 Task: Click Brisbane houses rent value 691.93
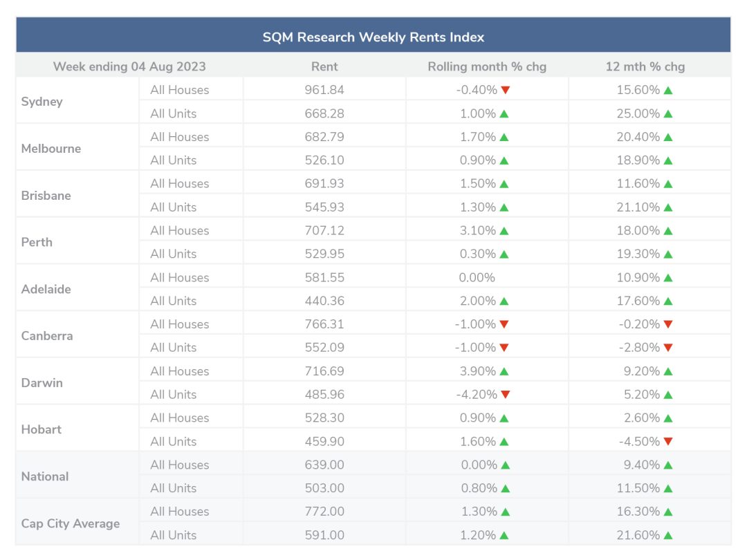324,184
